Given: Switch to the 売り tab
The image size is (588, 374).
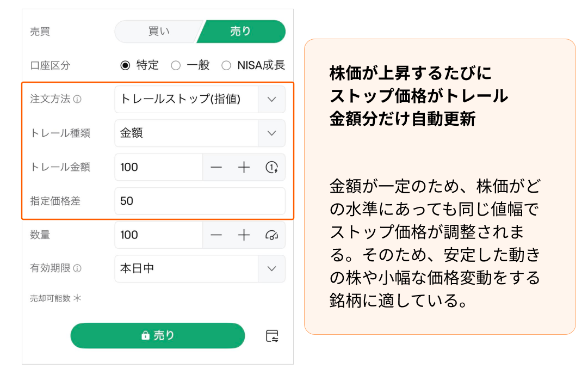Looking at the screenshot, I should 241,32.
